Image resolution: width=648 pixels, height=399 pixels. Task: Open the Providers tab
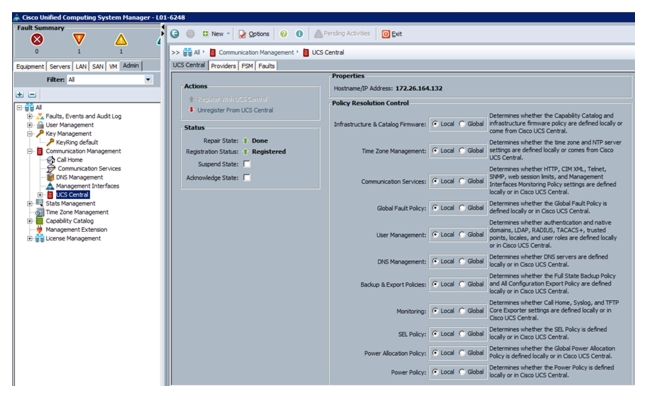pyautogui.click(x=223, y=66)
